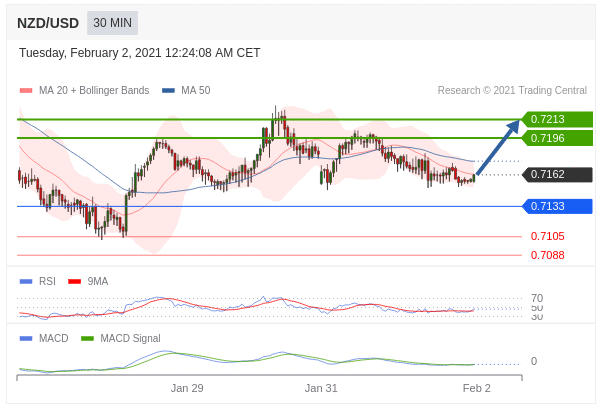Click the MA 20 + Bollinger Bands label
The image size is (601, 409).
click(x=94, y=90)
